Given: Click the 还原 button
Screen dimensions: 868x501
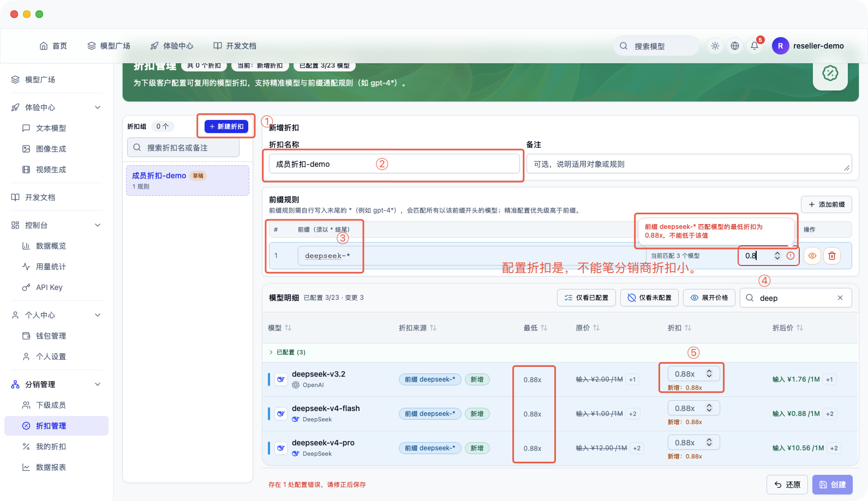Looking at the screenshot, I should [788, 485].
